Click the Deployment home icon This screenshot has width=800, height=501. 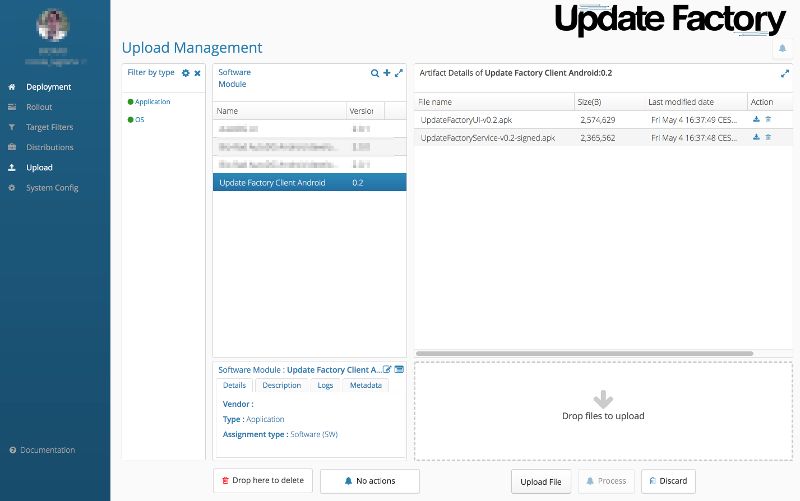[12, 87]
